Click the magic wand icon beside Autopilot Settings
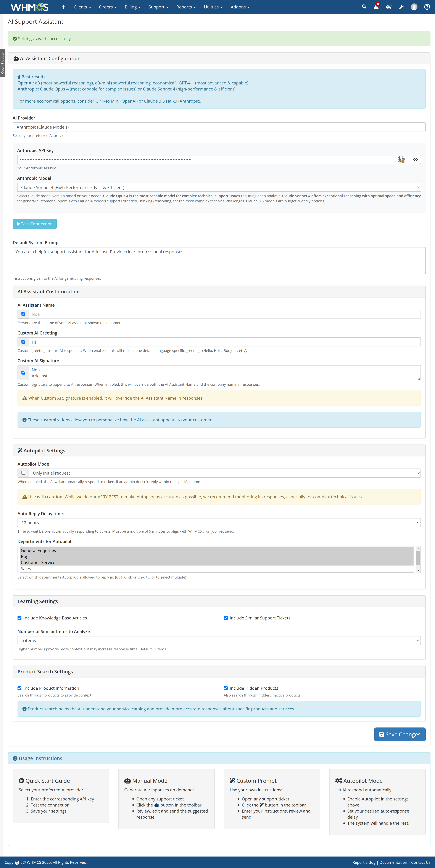 point(20,451)
